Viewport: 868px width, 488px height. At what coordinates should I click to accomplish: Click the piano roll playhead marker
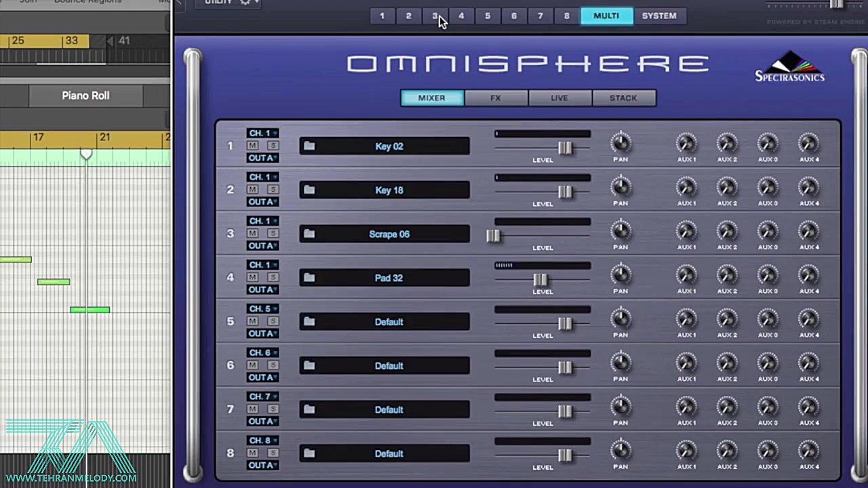coord(86,155)
